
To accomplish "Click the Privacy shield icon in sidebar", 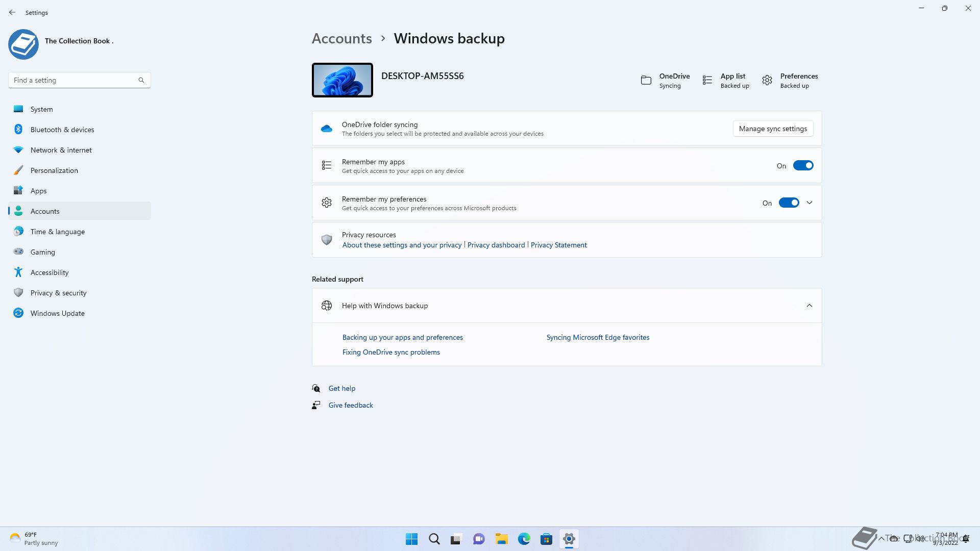I will point(18,292).
